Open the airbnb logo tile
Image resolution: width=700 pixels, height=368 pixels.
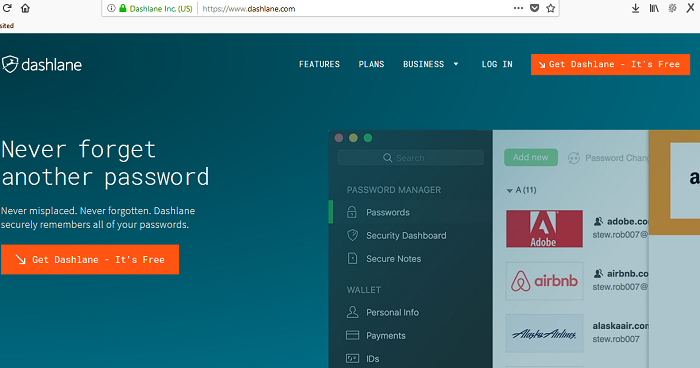544,281
